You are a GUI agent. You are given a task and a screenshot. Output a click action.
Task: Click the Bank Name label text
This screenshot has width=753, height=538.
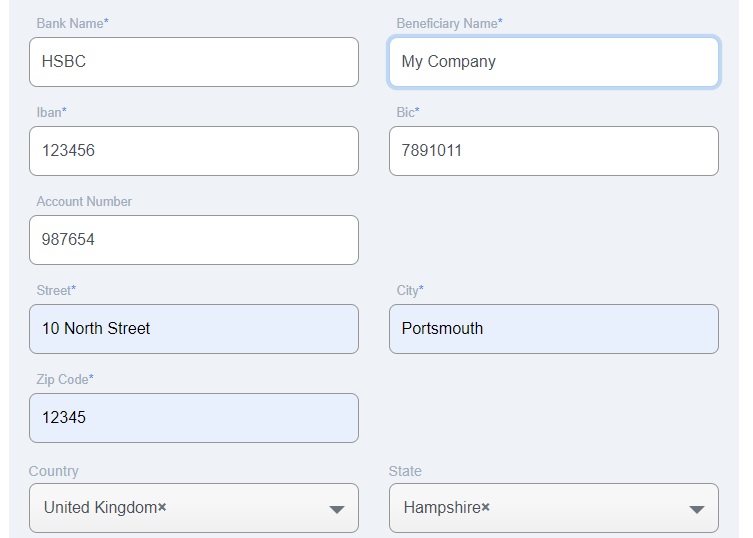tap(72, 23)
